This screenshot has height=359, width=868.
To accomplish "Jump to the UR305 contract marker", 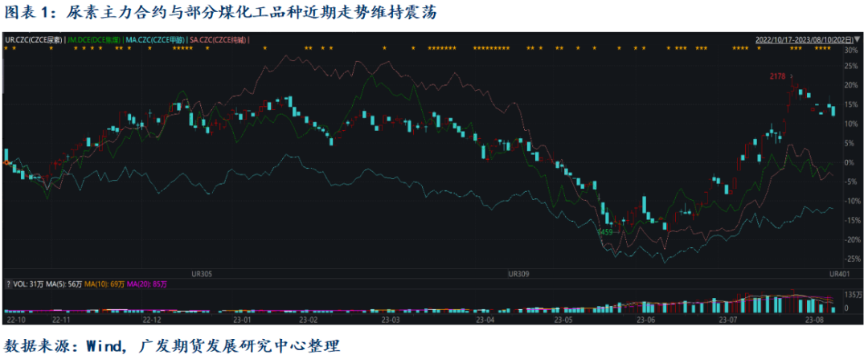I will click(x=200, y=274).
